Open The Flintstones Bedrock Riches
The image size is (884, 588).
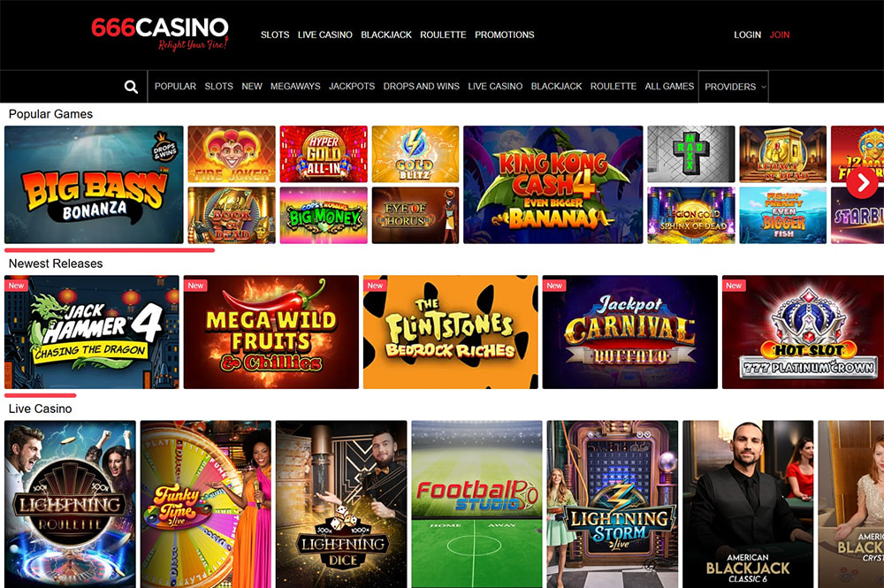451,332
